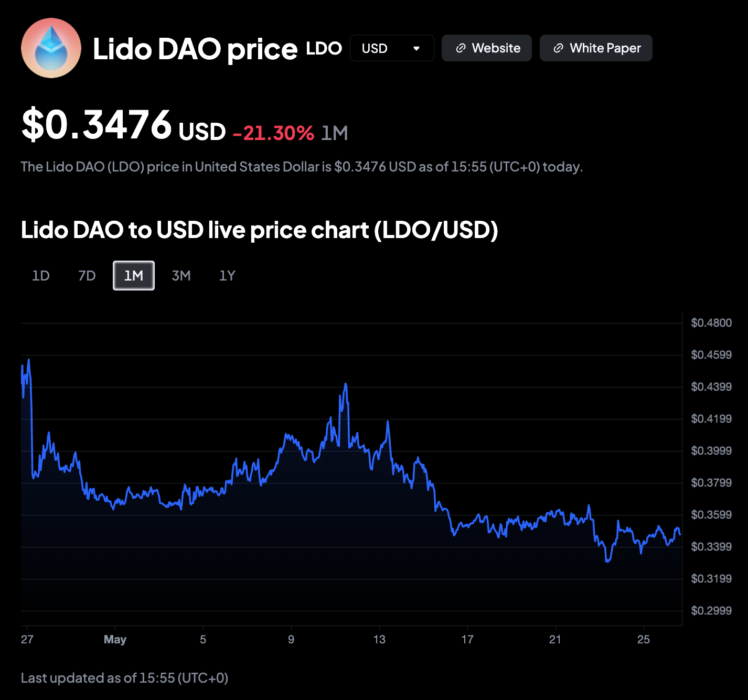748x700 pixels.
Task: Click the LDO ticker symbol text
Action: click(x=324, y=48)
